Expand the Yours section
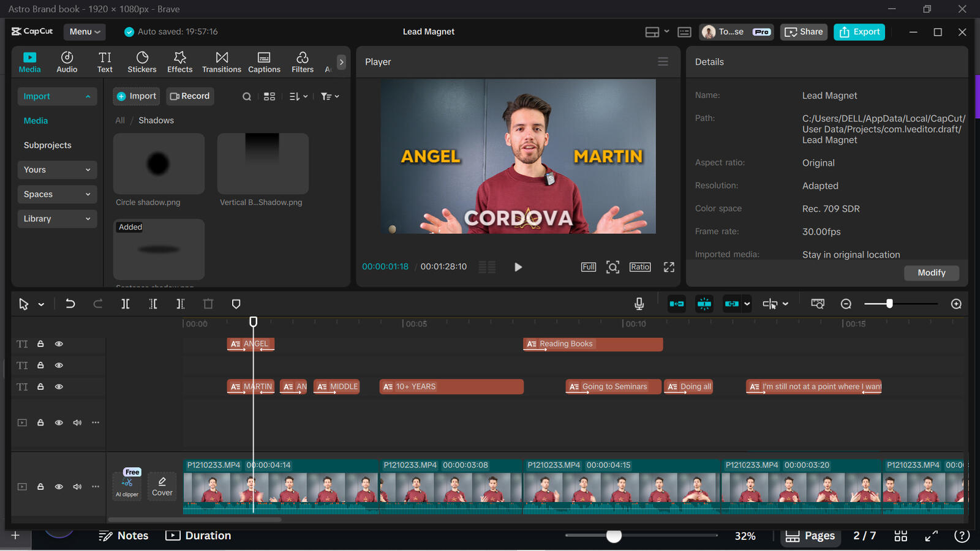 click(x=57, y=170)
